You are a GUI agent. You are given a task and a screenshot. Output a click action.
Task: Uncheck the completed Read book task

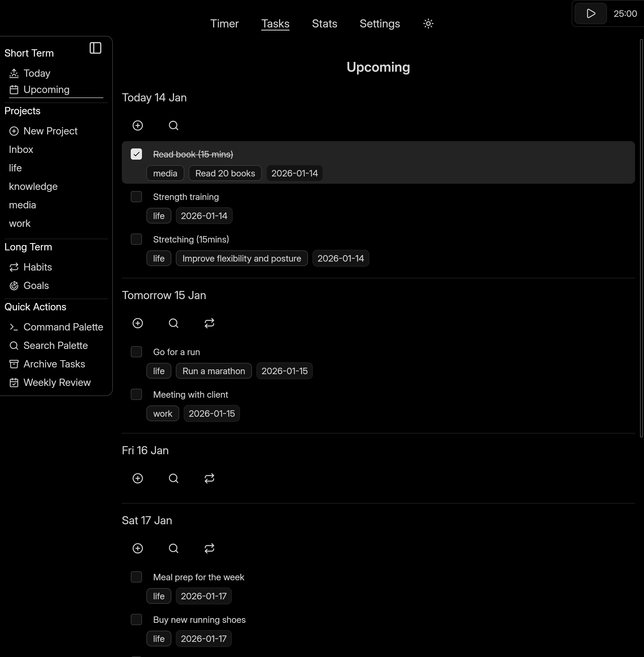(x=136, y=154)
